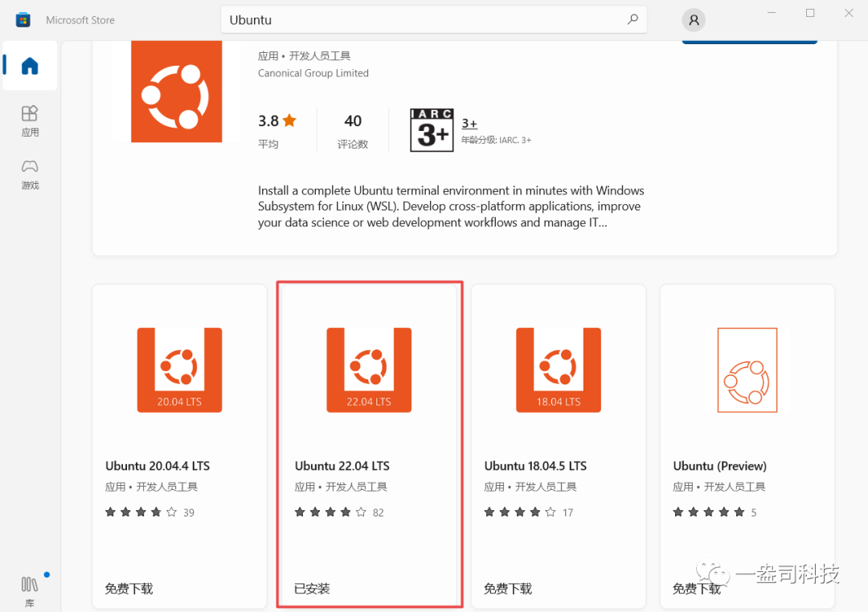This screenshot has width=868, height=612.
Task: Open the Ubuntu (Preview) title
Action: tap(719, 466)
